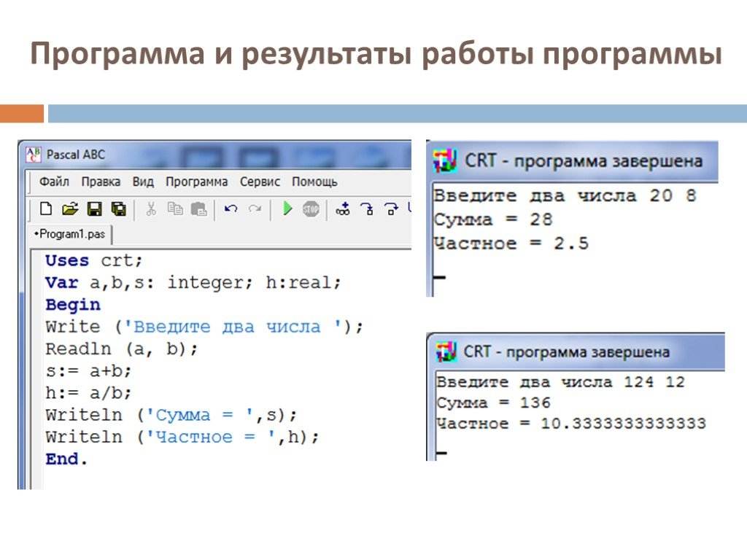Click the 'End.' keyword in code
The width and height of the screenshot is (747, 560).
click(x=66, y=459)
